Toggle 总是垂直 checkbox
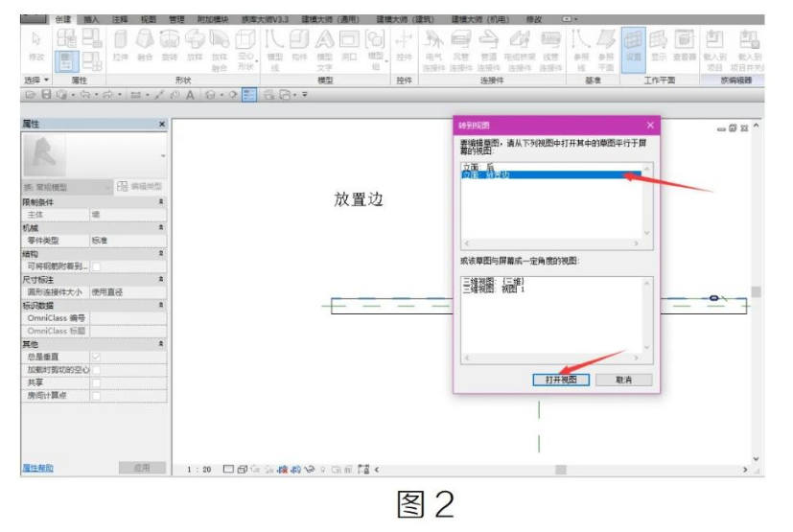 pos(97,357)
